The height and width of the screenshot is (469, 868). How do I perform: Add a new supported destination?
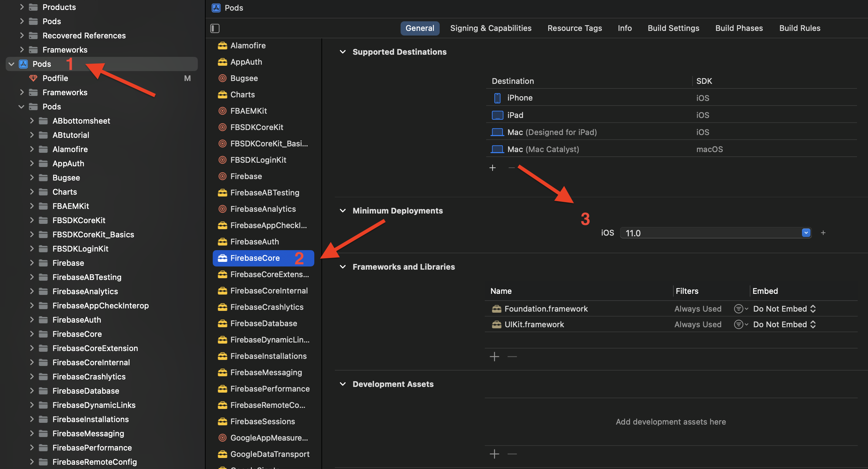(x=493, y=168)
